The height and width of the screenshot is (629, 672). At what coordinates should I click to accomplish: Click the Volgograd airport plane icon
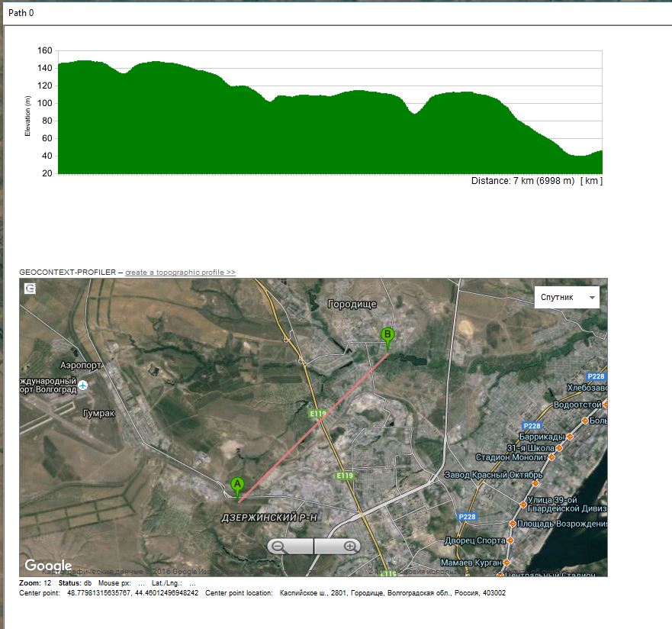click(x=83, y=385)
